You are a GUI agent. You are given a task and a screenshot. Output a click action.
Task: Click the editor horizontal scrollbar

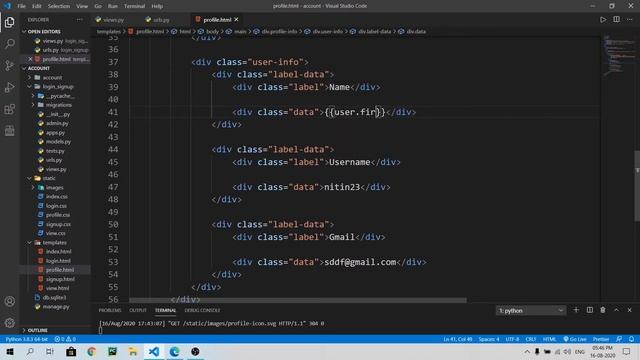(298, 300)
